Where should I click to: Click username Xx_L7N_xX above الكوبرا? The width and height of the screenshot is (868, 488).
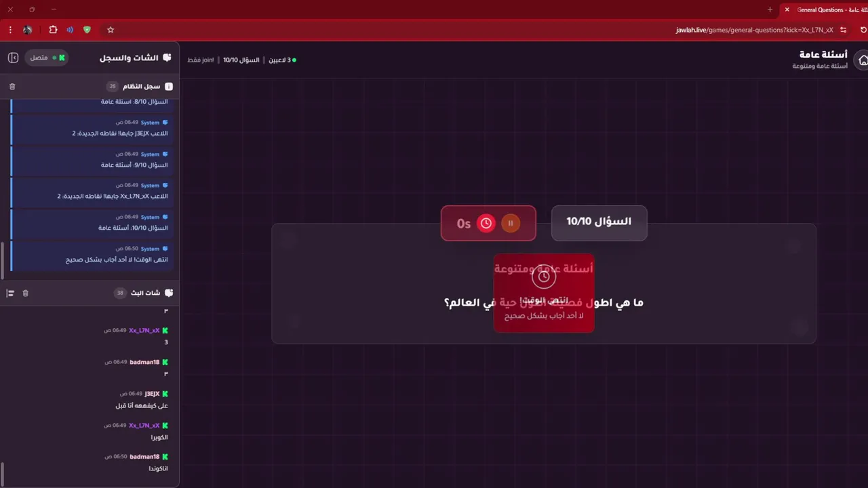pos(144,426)
